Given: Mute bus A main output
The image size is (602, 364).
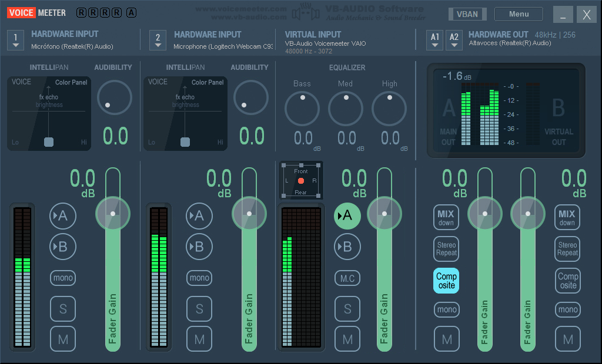Looking at the screenshot, I should click(447, 339).
